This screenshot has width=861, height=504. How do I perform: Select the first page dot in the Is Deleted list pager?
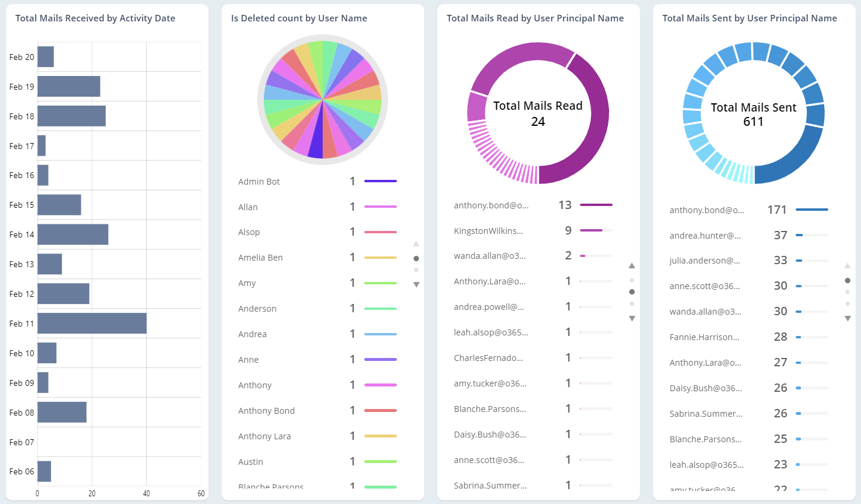pos(417,258)
